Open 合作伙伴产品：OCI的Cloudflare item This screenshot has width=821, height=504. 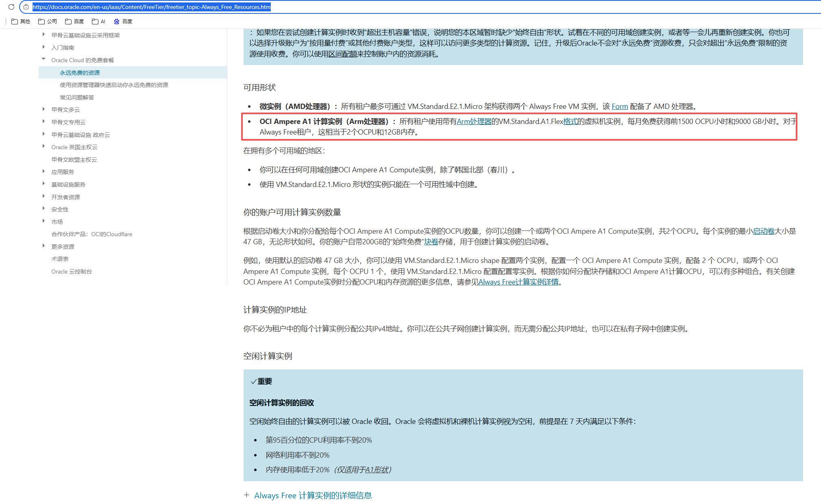click(91, 234)
